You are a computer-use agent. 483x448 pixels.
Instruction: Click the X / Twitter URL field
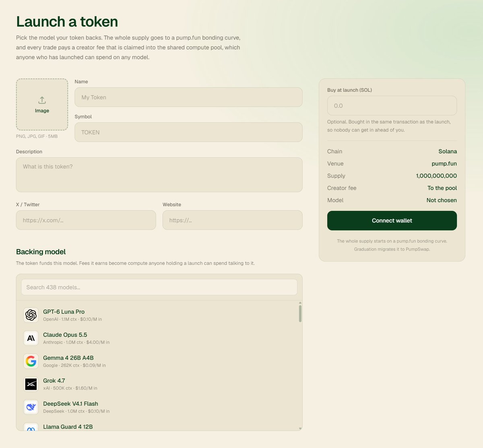point(86,220)
